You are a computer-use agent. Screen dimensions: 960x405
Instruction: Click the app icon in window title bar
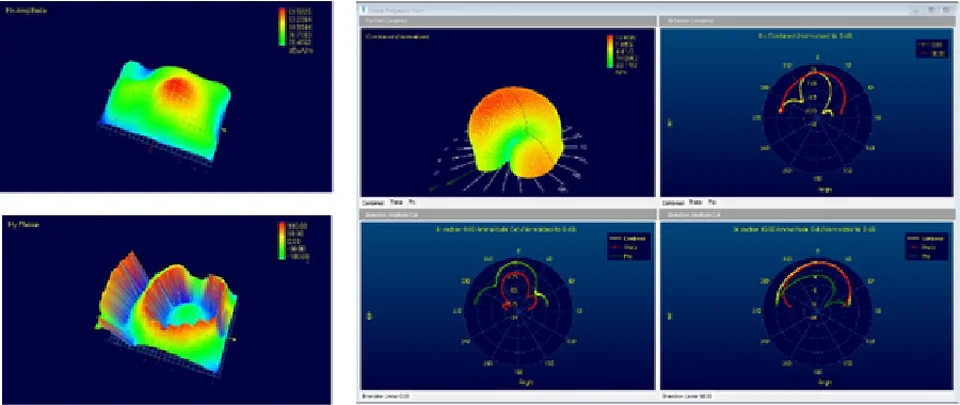click(x=363, y=8)
